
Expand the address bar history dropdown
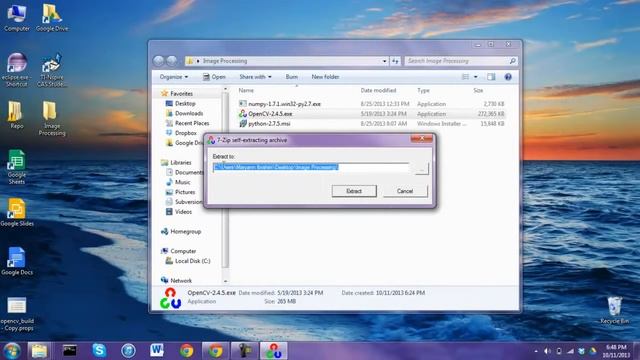(x=384, y=61)
